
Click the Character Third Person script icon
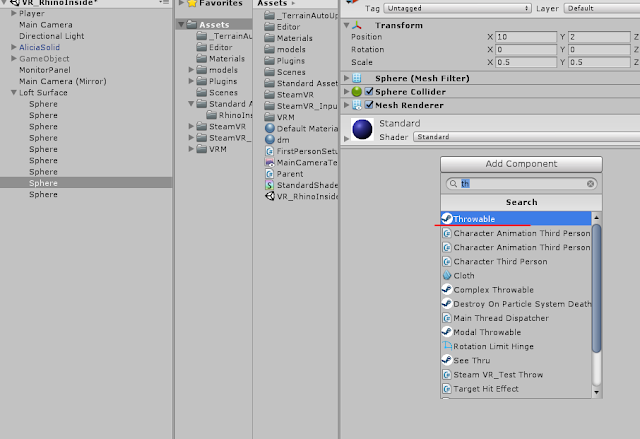[x=447, y=262]
